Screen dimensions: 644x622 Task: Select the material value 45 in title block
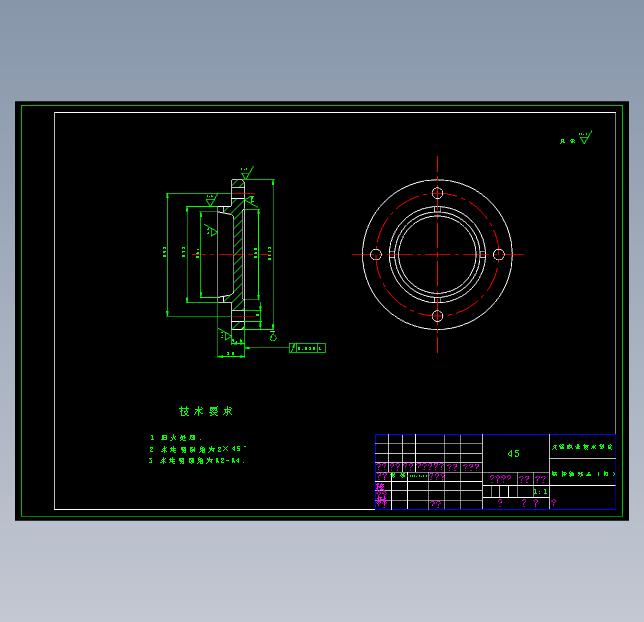[513, 454]
